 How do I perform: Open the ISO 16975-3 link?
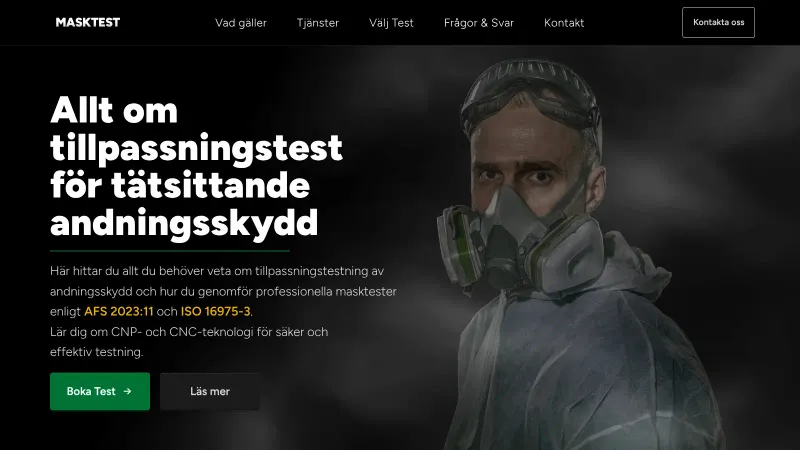coord(215,311)
